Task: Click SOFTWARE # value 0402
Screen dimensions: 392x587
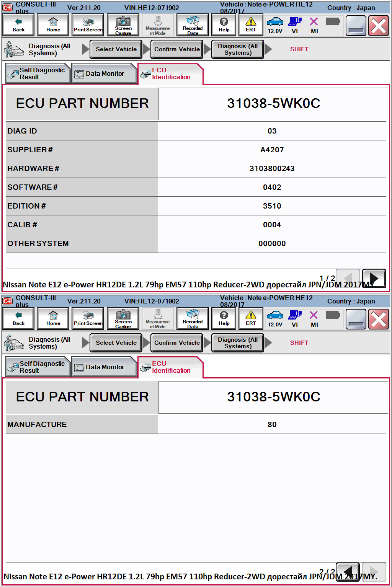Action: (x=272, y=187)
